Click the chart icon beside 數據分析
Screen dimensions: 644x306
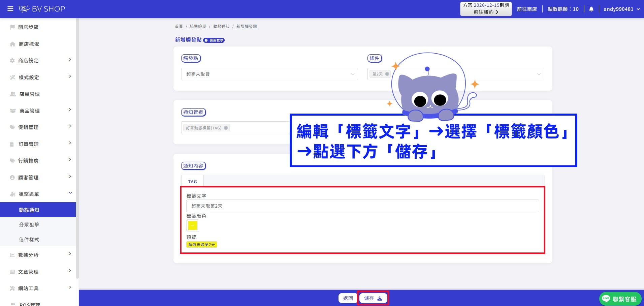pyautogui.click(x=12, y=255)
